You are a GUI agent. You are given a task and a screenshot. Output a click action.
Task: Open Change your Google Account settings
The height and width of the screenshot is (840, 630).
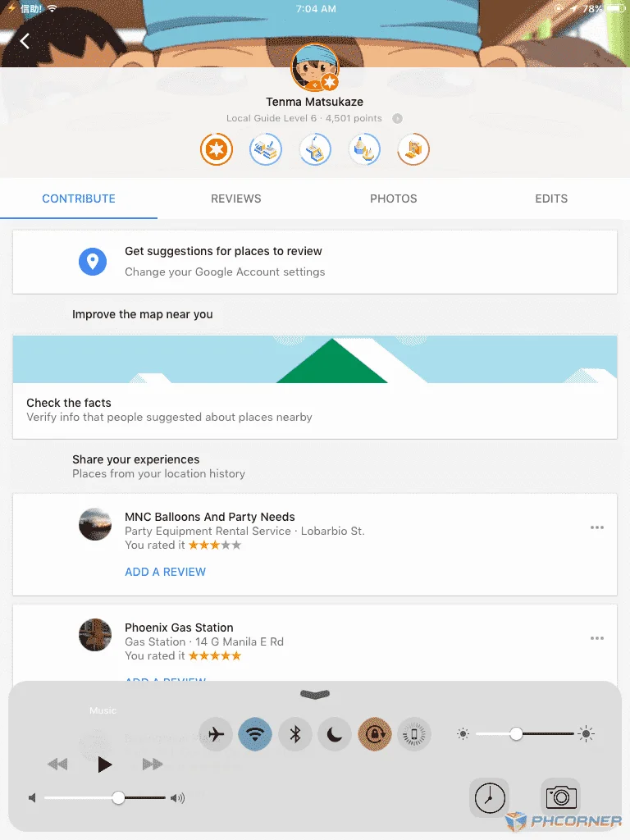[225, 272]
